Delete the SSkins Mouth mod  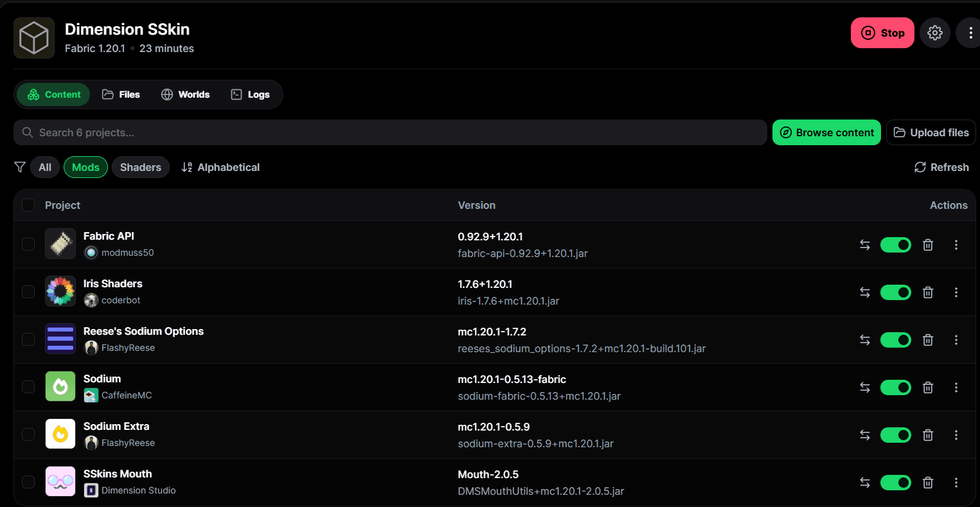pos(928,483)
